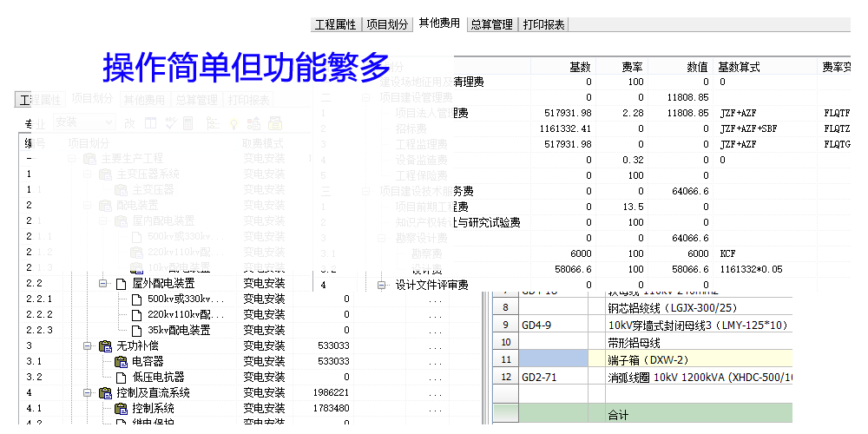Screen dimensions: 868x434
Task: Select the 基数 column header
Action: (x=562, y=67)
